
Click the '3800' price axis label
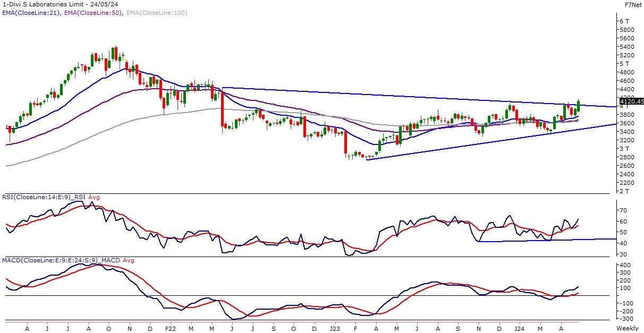pyautogui.click(x=626, y=115)
